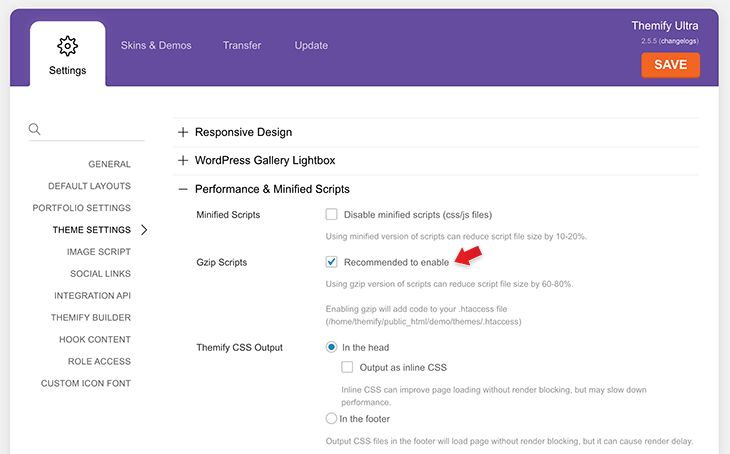Click the minus icon beside Performance & Minified Scripts
The image size is (730, 454).
183,189
